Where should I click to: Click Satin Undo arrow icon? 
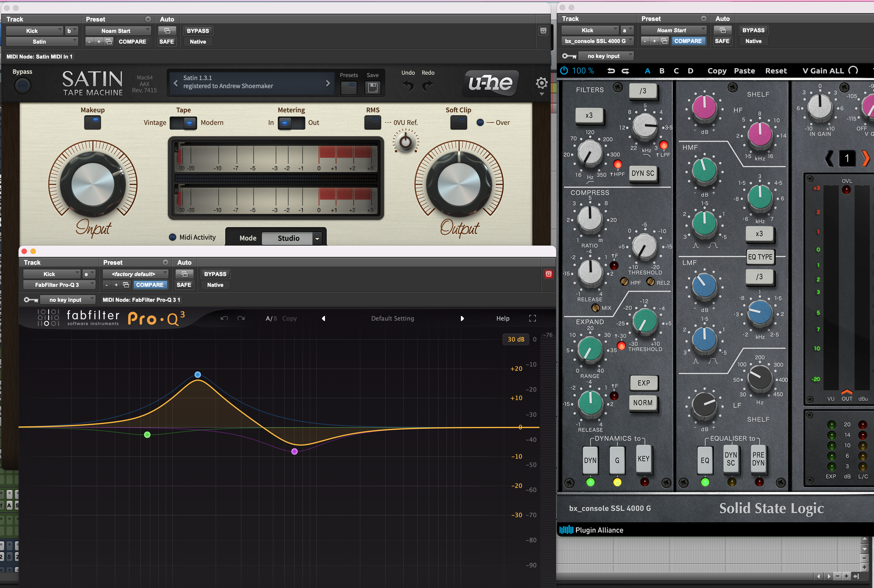tap(408, 86)
